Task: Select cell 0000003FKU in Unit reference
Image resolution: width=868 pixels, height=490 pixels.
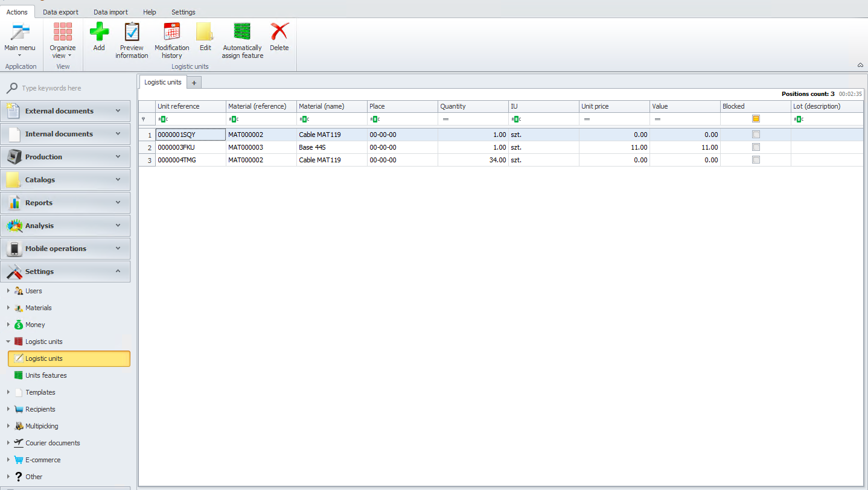Action: tap(191, 147)
